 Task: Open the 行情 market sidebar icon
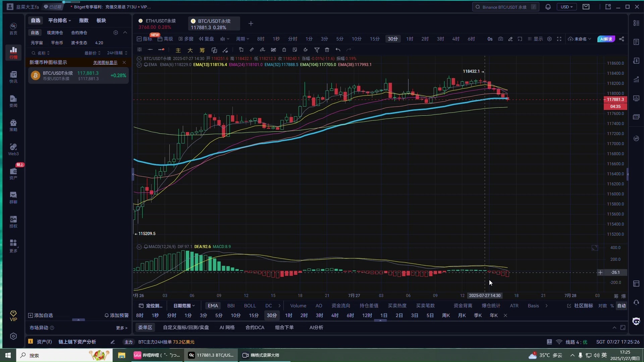click(13, 53)
